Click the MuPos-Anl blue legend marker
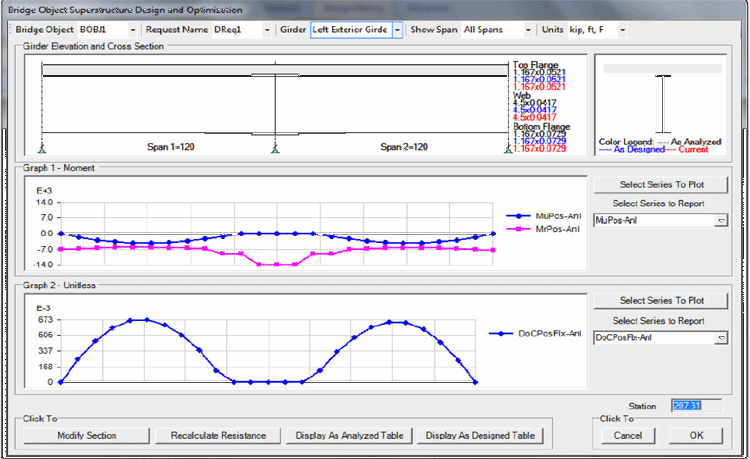The image size is (750, 459). click(521, 214)
